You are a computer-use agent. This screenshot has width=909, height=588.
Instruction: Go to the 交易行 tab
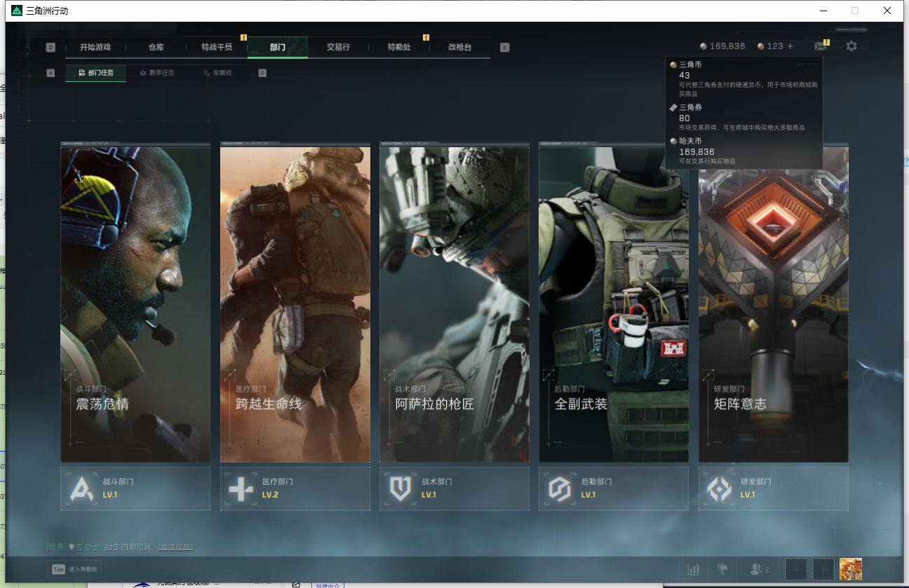[338, 47]
